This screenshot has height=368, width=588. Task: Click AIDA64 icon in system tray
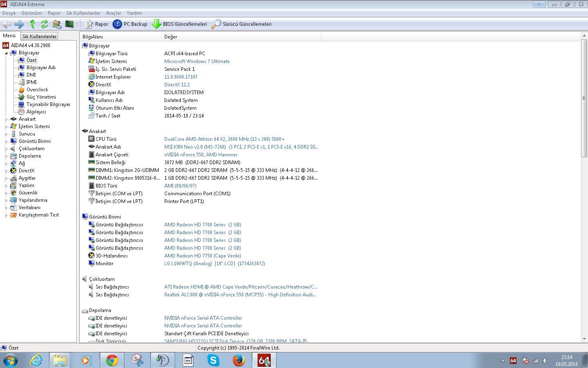tap(513, 361)
